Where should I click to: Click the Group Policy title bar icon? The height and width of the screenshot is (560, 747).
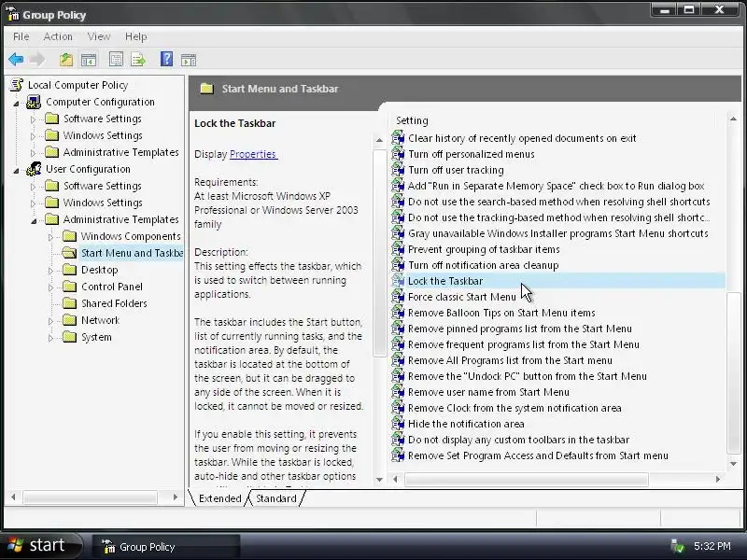point(13,15)
